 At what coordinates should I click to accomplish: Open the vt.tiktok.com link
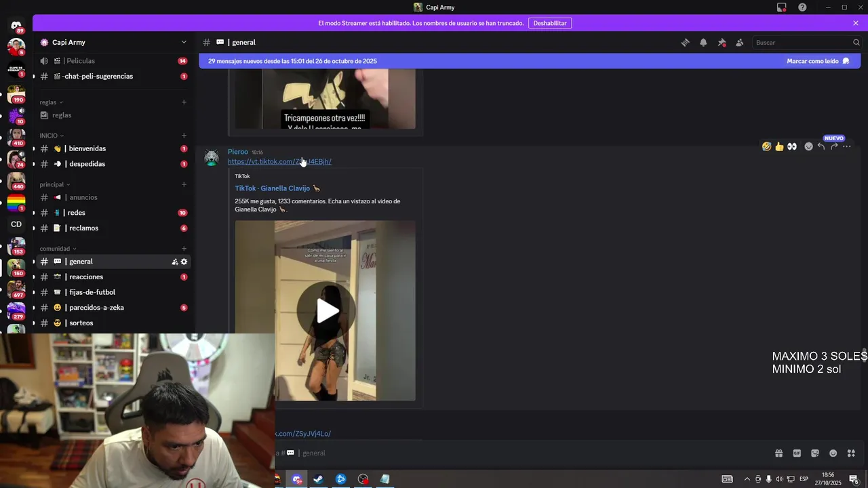pyautogui.click(x=279, y=161)
